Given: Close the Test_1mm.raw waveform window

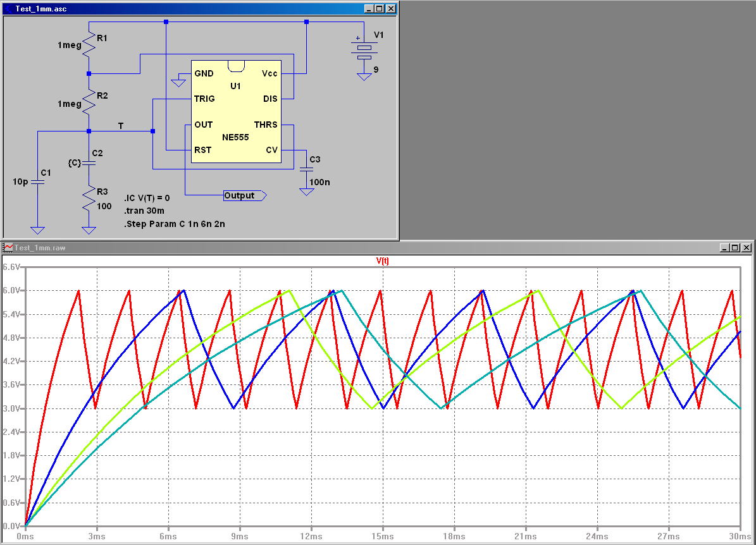Looking at the screenshot, I should (x=747, y=248).
